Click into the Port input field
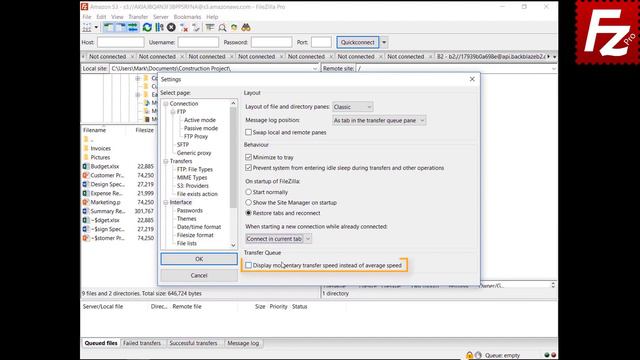This screenshot has width=640, height=360. (x=322, y=42)
